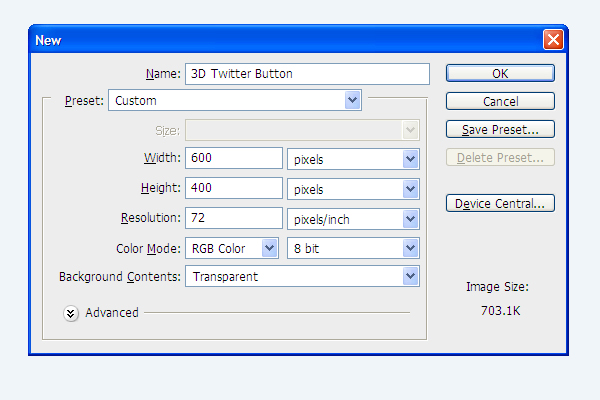Click the Background Contents label
Viewport: 600px width, 400px height.
(120, 276)
